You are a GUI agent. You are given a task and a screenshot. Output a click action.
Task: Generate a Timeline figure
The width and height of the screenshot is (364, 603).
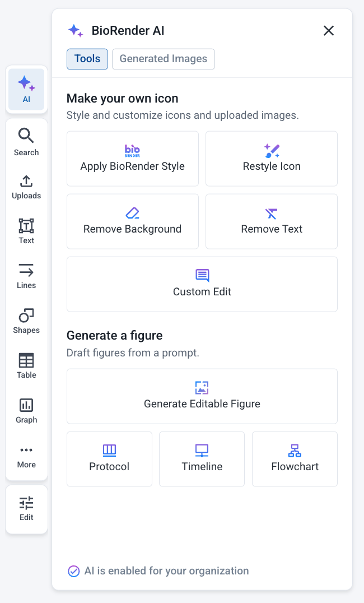pyautogui.click(x=202, y=459)
